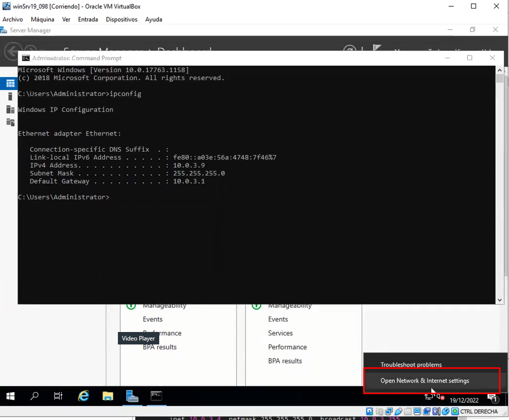Click VirtualBox network adapters status icon
This screenshot has width=509, height=420.
pos(389,412)
